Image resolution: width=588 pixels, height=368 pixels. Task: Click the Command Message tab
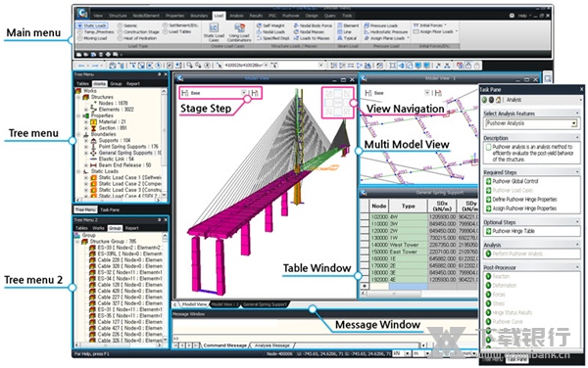[225, 345]
